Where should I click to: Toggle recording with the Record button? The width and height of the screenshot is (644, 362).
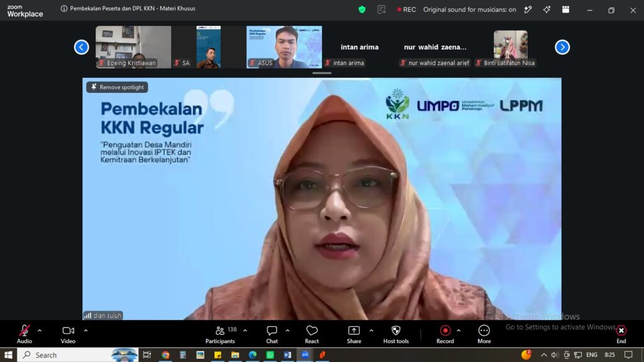(445, 334)
